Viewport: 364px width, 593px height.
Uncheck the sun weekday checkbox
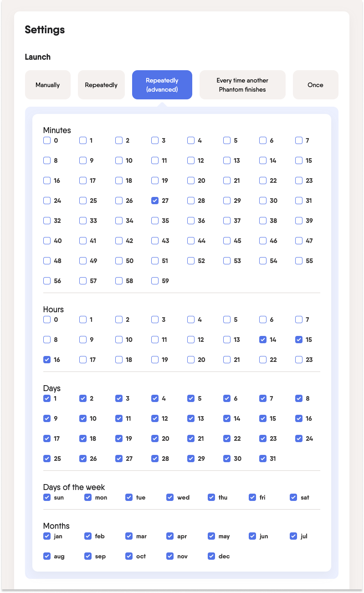click(x=47, y=497)
